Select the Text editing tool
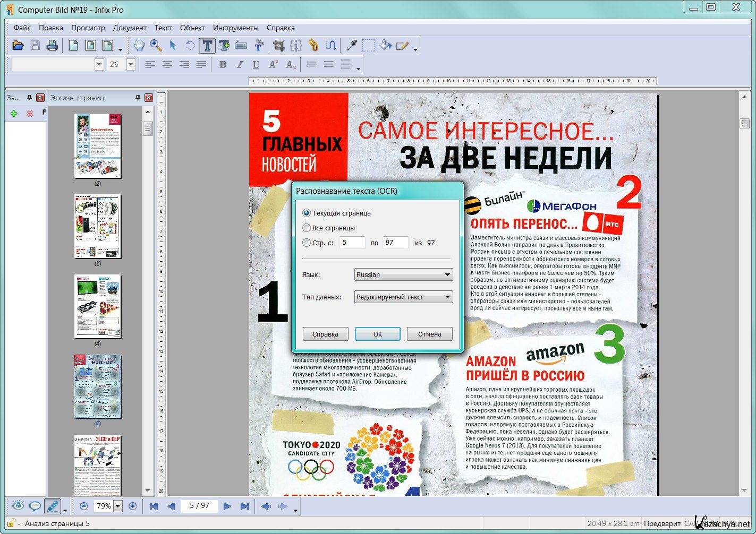 click(x=207, y=46)
